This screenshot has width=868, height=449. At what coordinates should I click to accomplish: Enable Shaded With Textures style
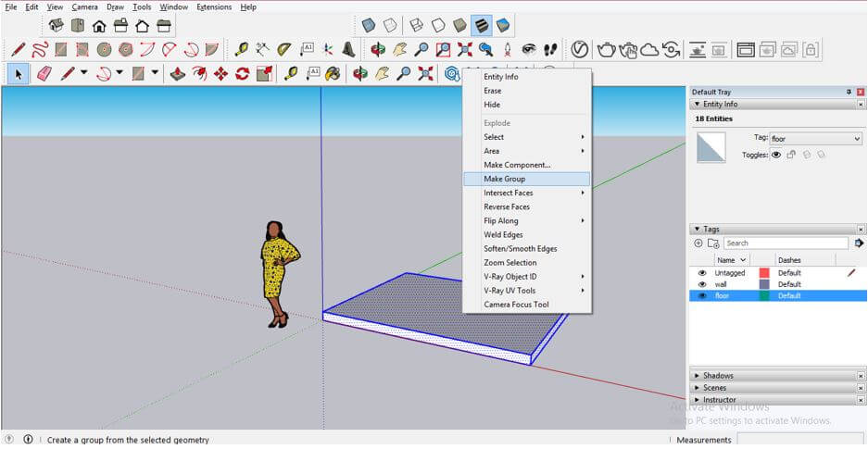pyautogui.click(x=481, y=25)
